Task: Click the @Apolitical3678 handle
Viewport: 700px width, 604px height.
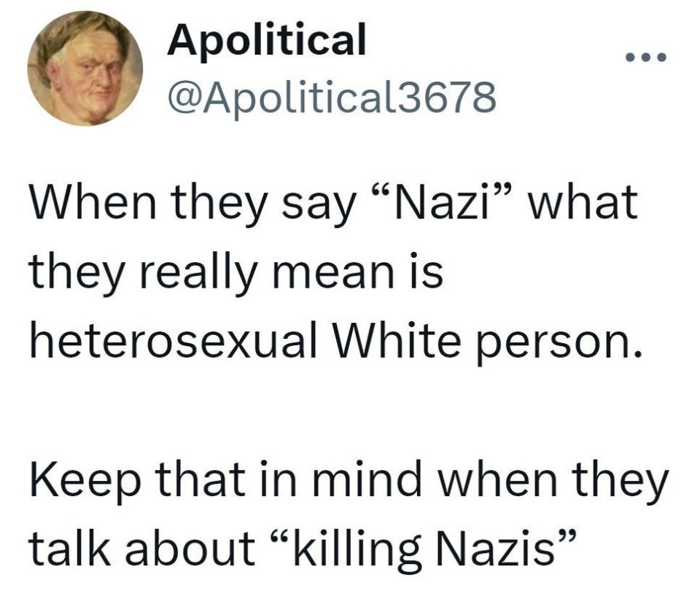Action: (x=331, y=97)
